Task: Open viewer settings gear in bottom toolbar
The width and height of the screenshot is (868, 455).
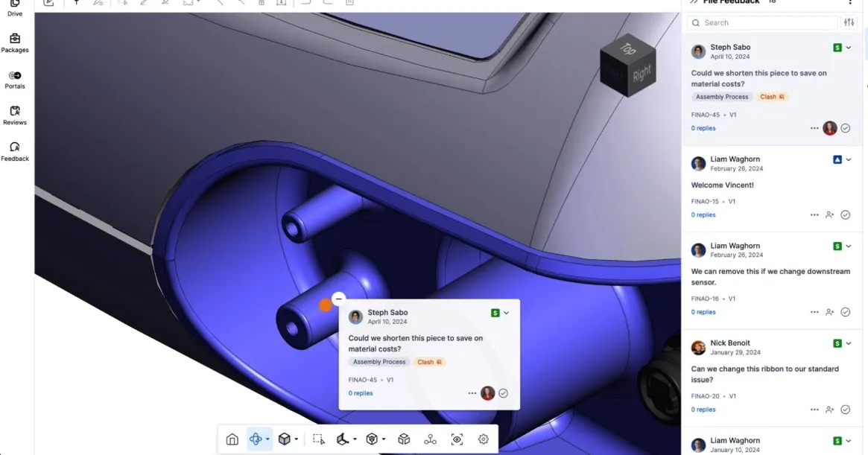Action: click(484, 439)
